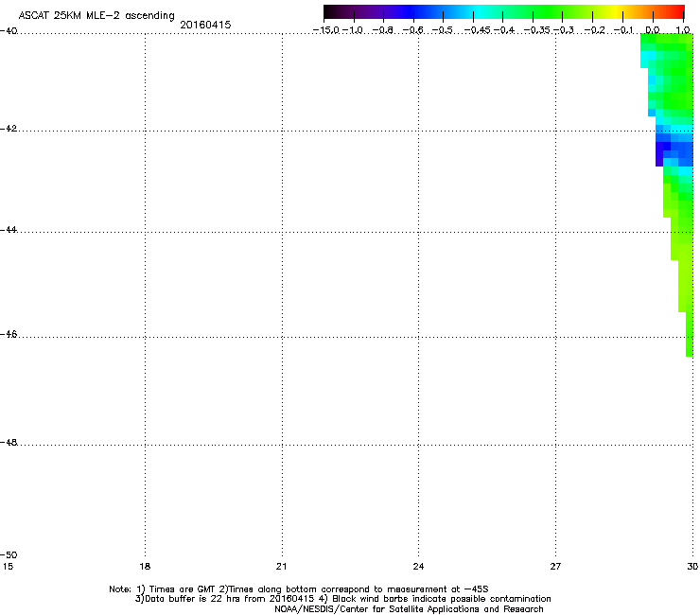
Task: Click the color bar label '-0.8'
Action: (383, 30)
